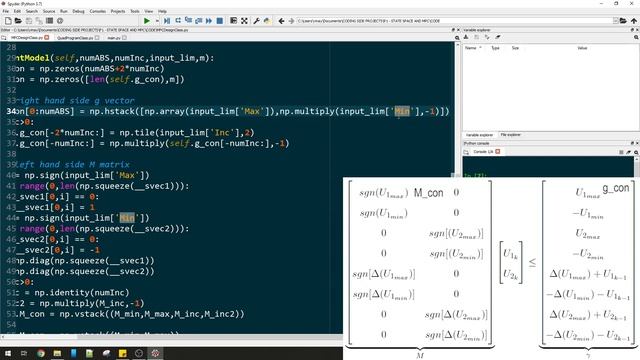Save all files toolbar icon

[x=39, y=21]
